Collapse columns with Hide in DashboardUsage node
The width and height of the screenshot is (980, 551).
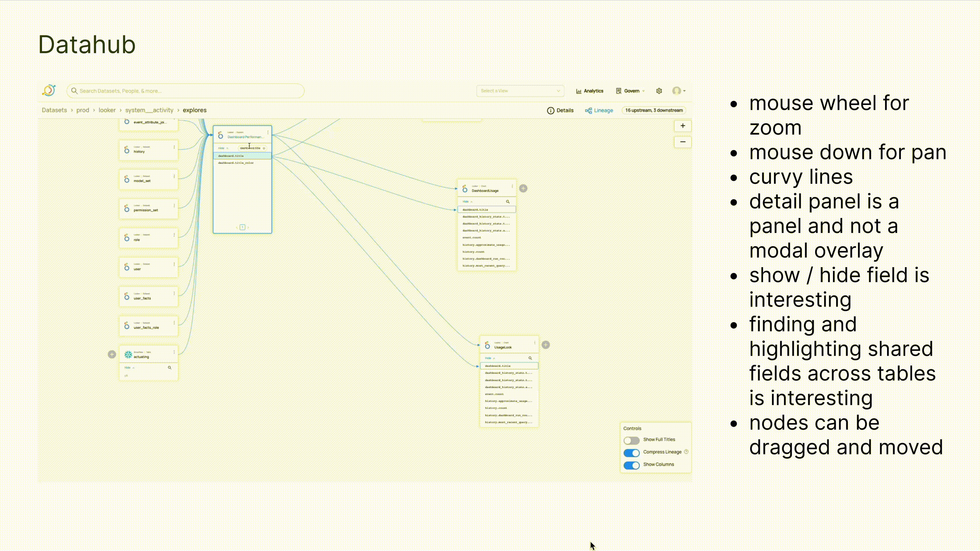coord(467,202)
